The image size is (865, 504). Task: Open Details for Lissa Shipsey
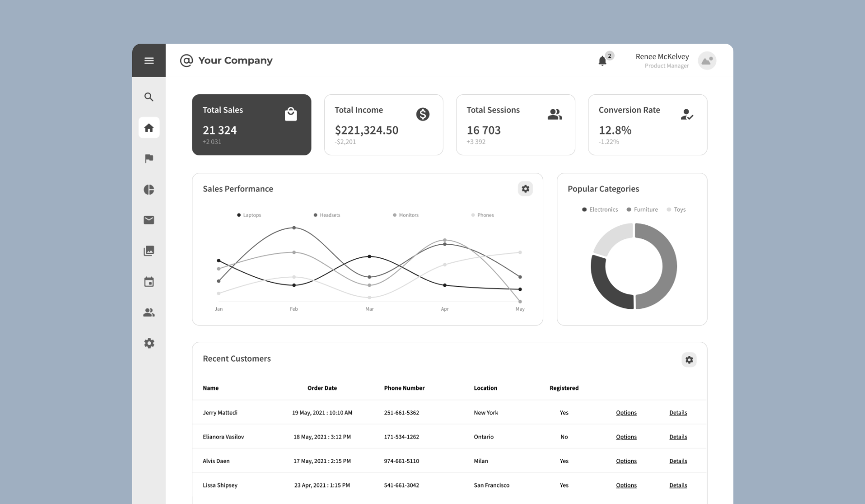tap(678, 486)
